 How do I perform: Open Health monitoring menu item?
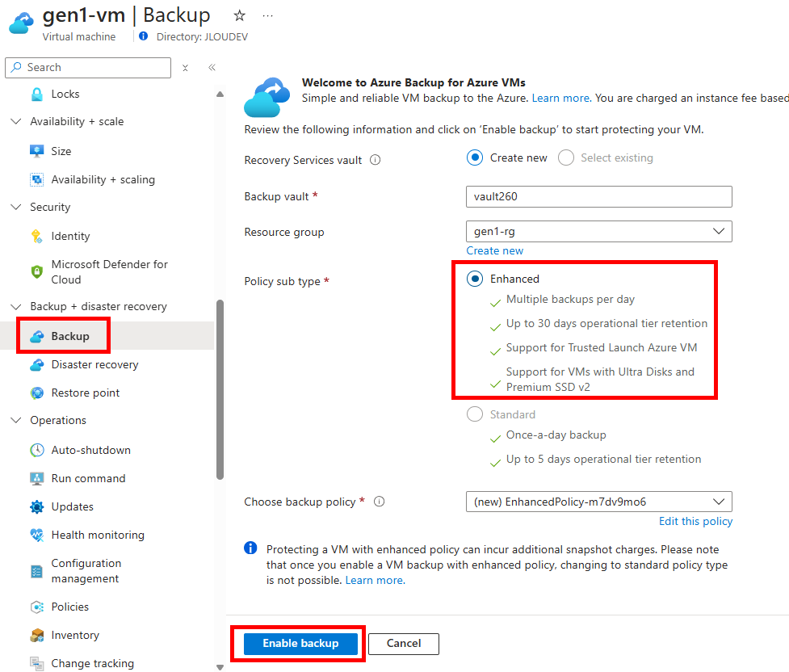tap(98, 535)
